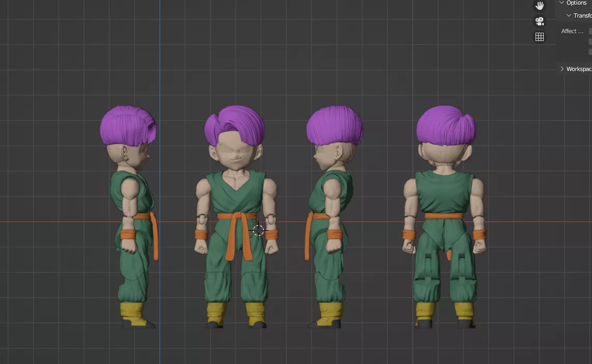592x364 pixels.
Task: Select the character model facing right
Action: click(x=129, y=217)
